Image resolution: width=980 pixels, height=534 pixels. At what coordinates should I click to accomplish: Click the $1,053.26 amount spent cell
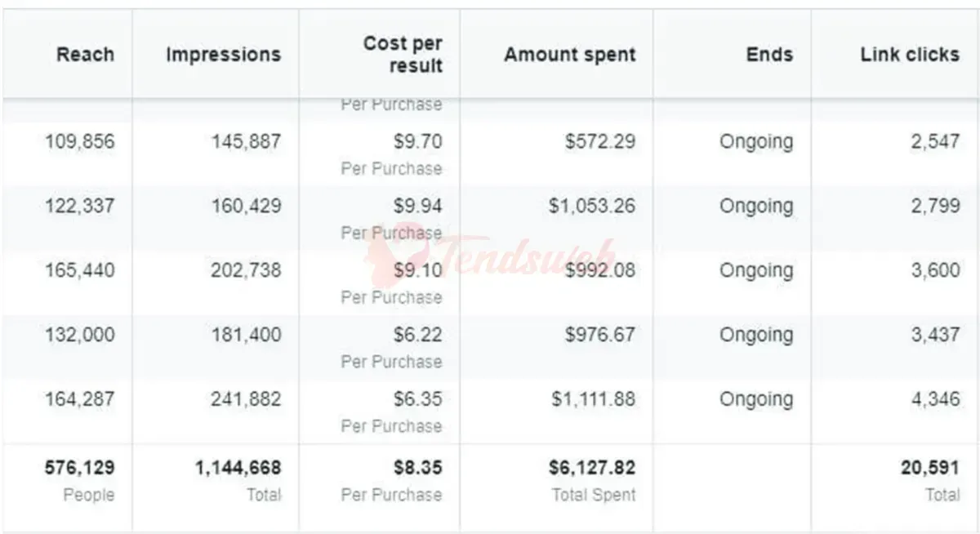[x=592, y=206]
